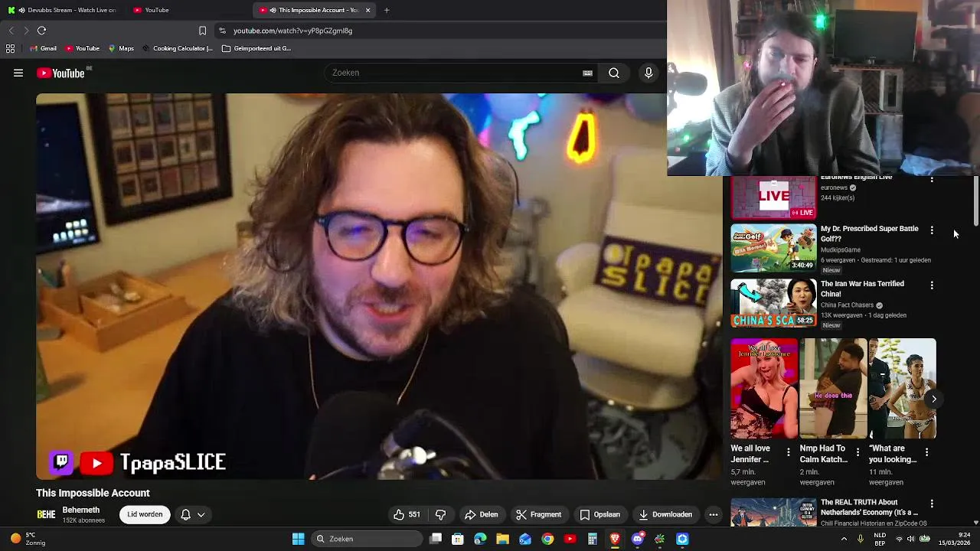This screenshot has width=980, height=551.
Task: Open options for We all love Jennifer short
Action: pos(789,452)
